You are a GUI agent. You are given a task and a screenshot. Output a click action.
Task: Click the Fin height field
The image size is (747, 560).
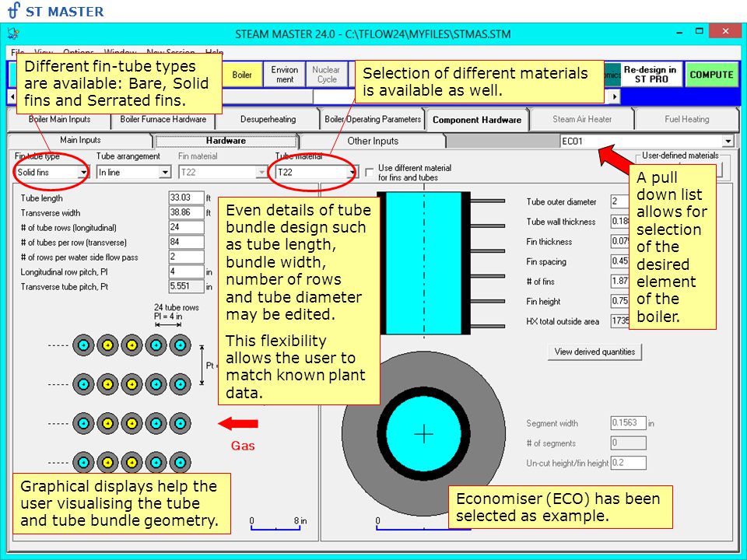point(620,302)
